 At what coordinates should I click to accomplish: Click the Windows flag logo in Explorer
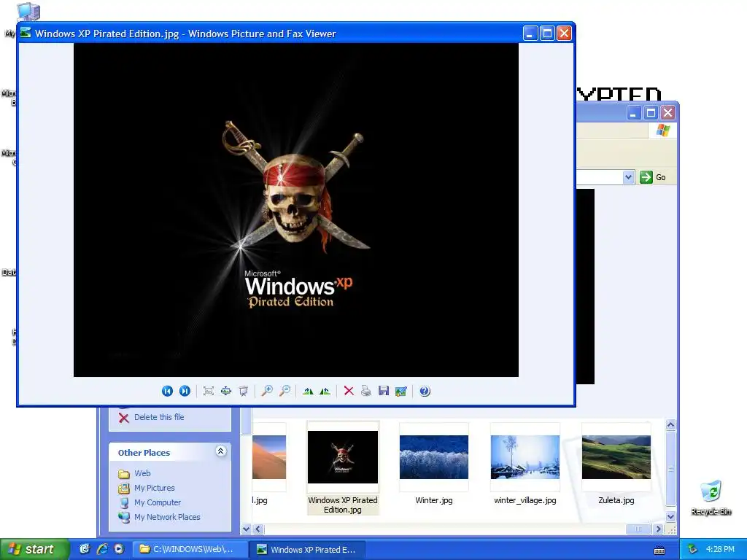tap(662, 131)
